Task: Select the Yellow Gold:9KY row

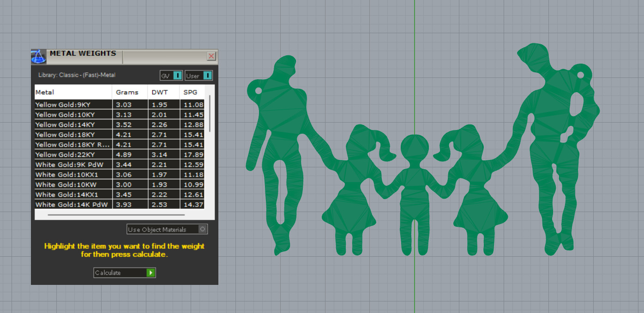Action: point(119,105)
